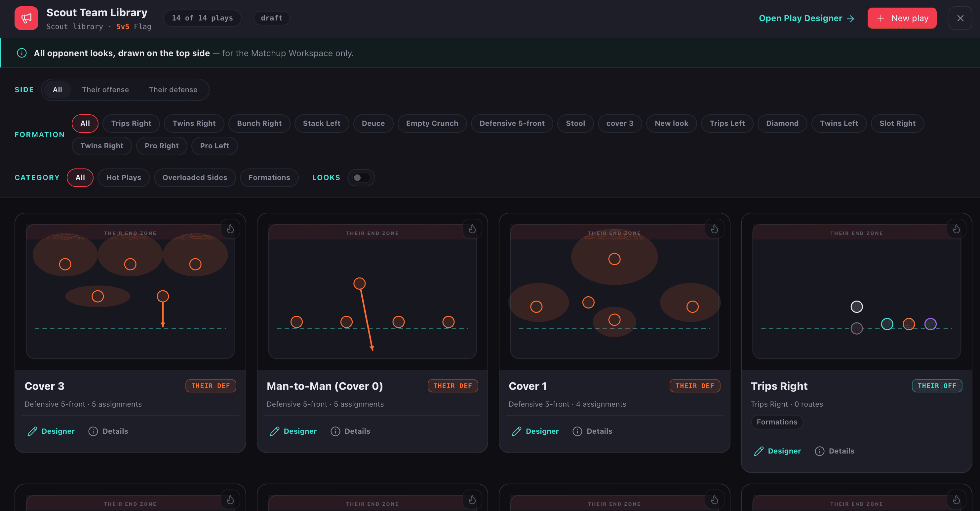The height and width of the screenshot is (511, 980).
Task: Switch Side filter to Their defense
Action: (x=173, y=90)
